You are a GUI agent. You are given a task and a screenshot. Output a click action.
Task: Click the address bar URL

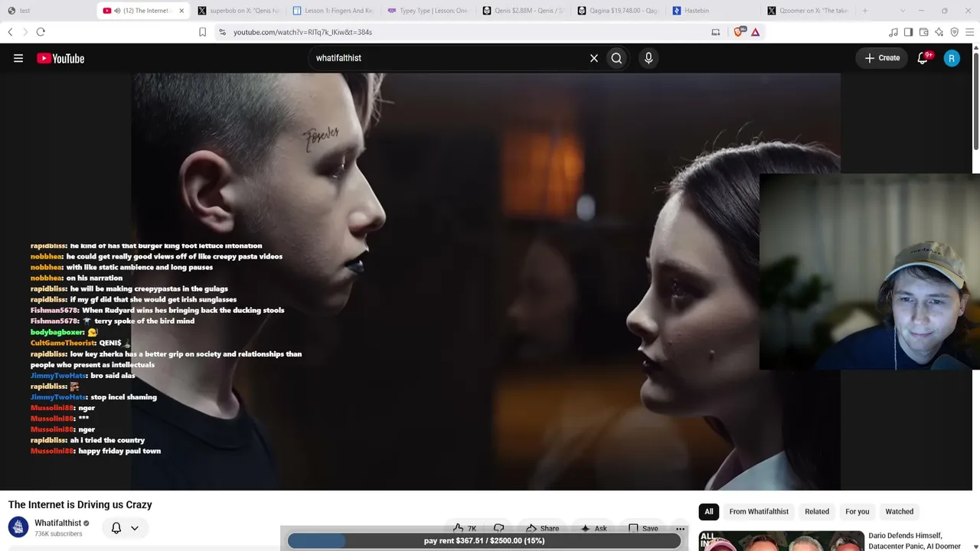302,32
